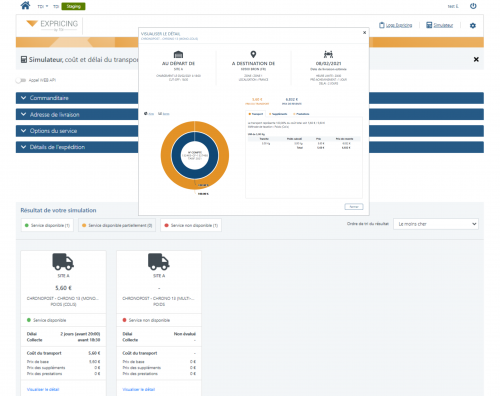Select the Prestations tab

[301, 114]
